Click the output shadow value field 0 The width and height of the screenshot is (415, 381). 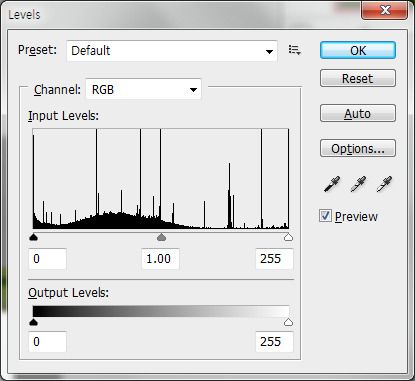(47, 342)
